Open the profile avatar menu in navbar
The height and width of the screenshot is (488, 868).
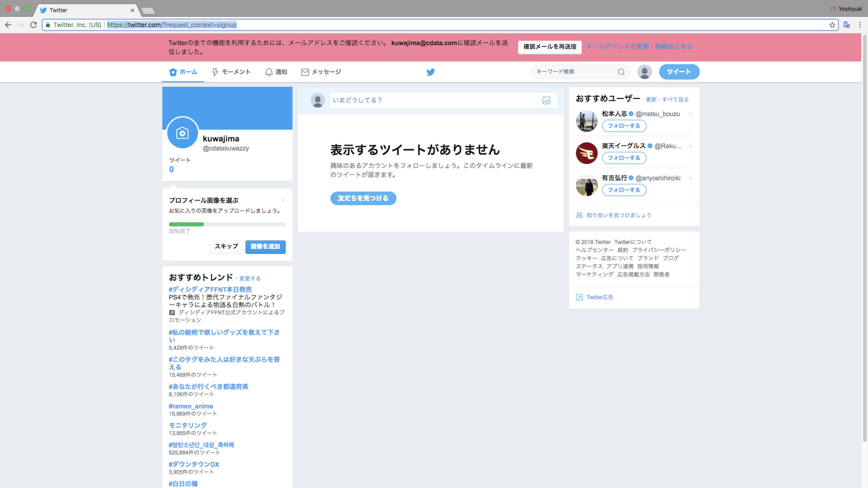[644, 72]
